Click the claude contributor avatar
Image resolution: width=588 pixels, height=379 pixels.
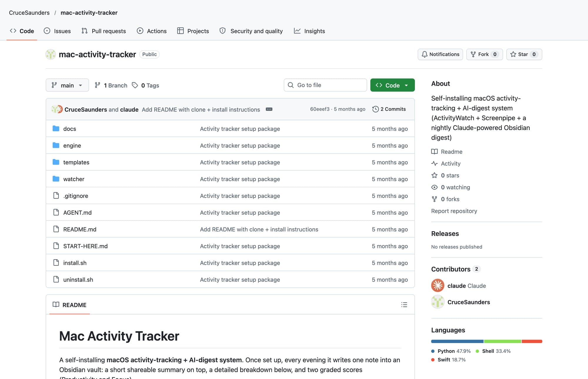click(x=438, y=285)
